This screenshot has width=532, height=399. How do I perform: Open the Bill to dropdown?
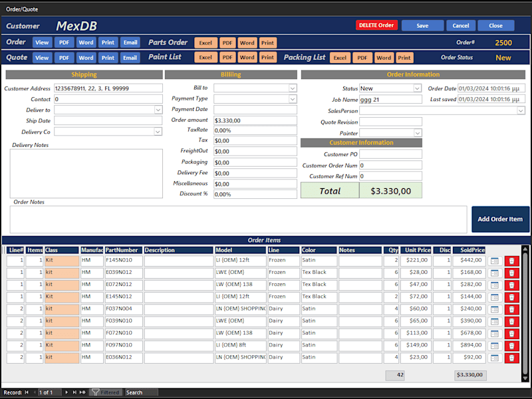293,88
